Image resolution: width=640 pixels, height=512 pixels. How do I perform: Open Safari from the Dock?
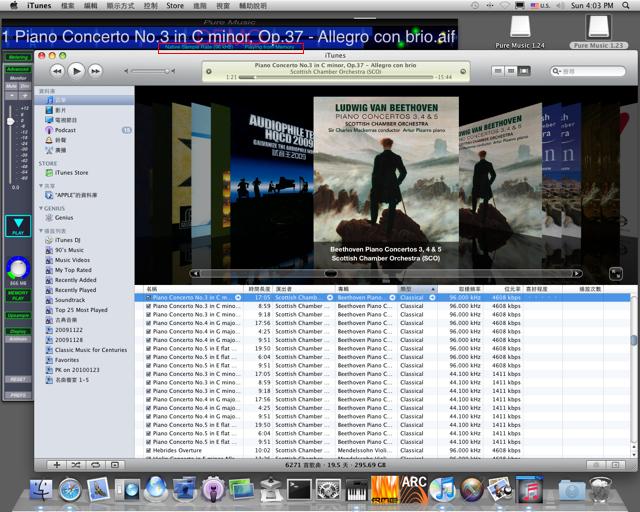tap(70, 490)
